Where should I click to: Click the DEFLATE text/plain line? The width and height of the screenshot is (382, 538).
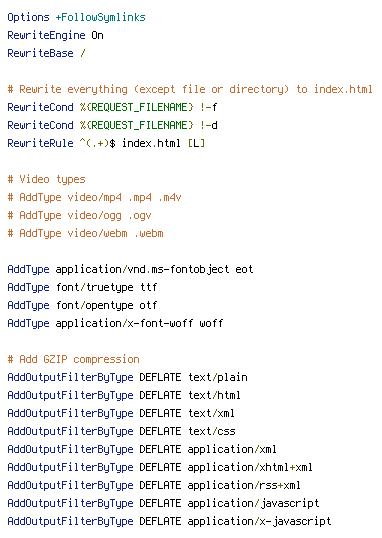pos(127,377)
